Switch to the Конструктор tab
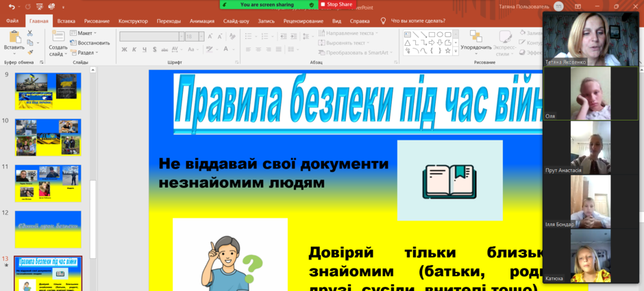Screen dimensions: 644x291 click(133, 21)
